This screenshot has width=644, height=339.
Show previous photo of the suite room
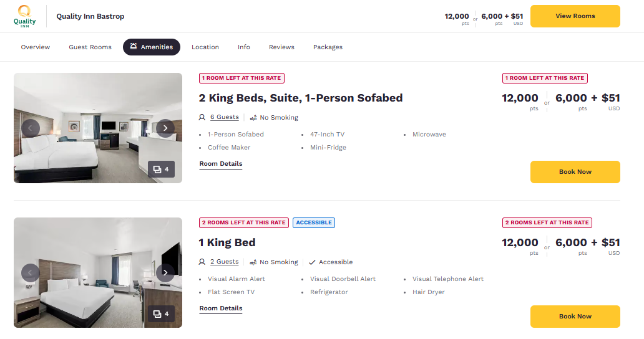pos(31,128)
